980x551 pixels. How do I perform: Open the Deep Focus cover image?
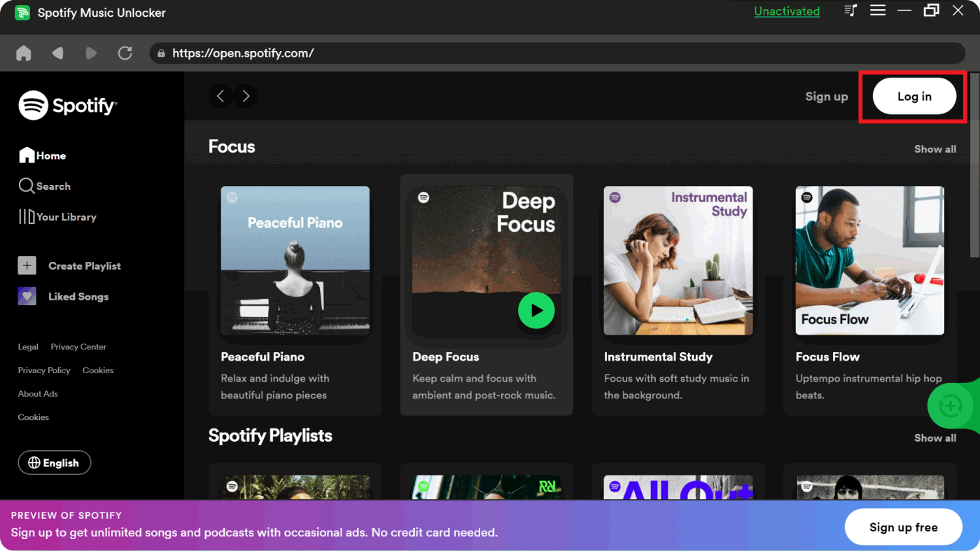tap(486, 260)
